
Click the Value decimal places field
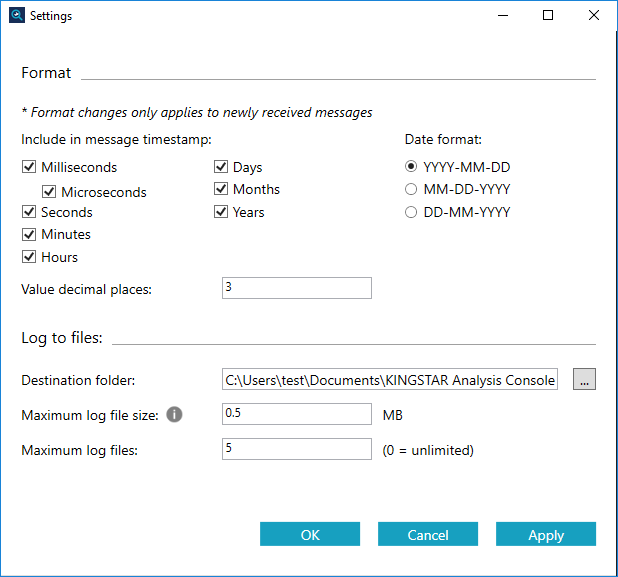pos(296,288)
